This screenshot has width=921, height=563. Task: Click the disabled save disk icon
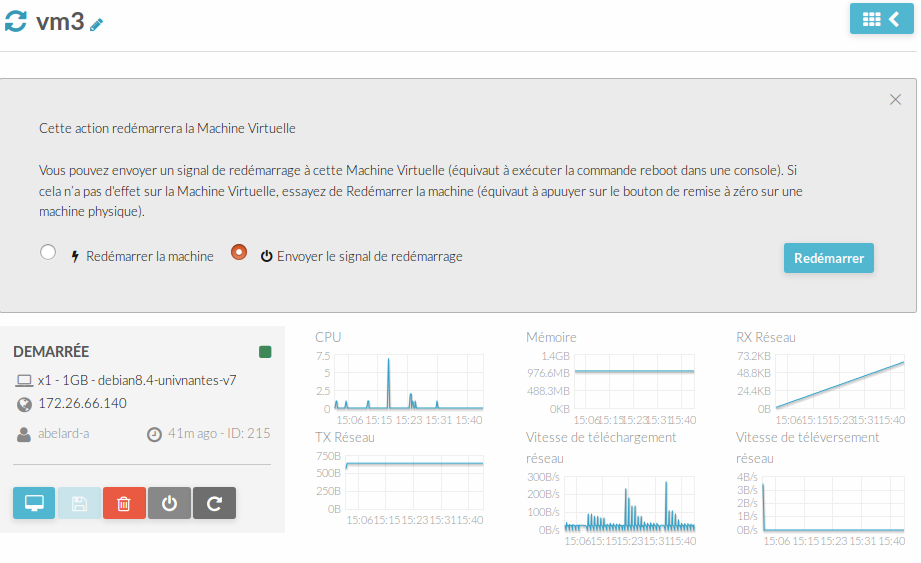79,503
